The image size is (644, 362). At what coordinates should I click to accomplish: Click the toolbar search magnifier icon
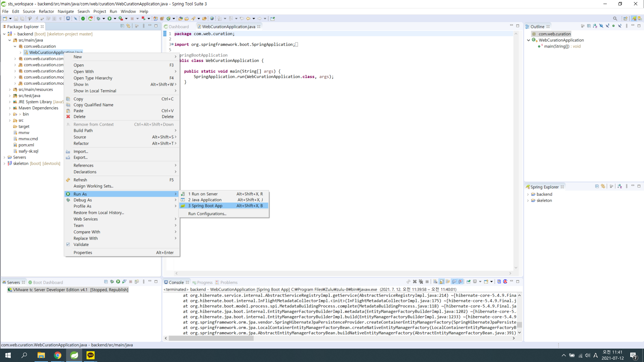[615, 19]
